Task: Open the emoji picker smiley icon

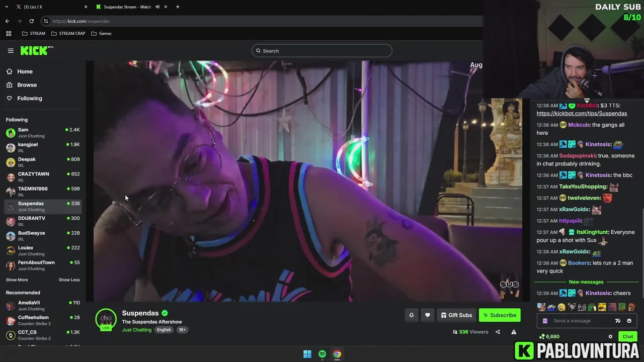Action: point(629,321)
